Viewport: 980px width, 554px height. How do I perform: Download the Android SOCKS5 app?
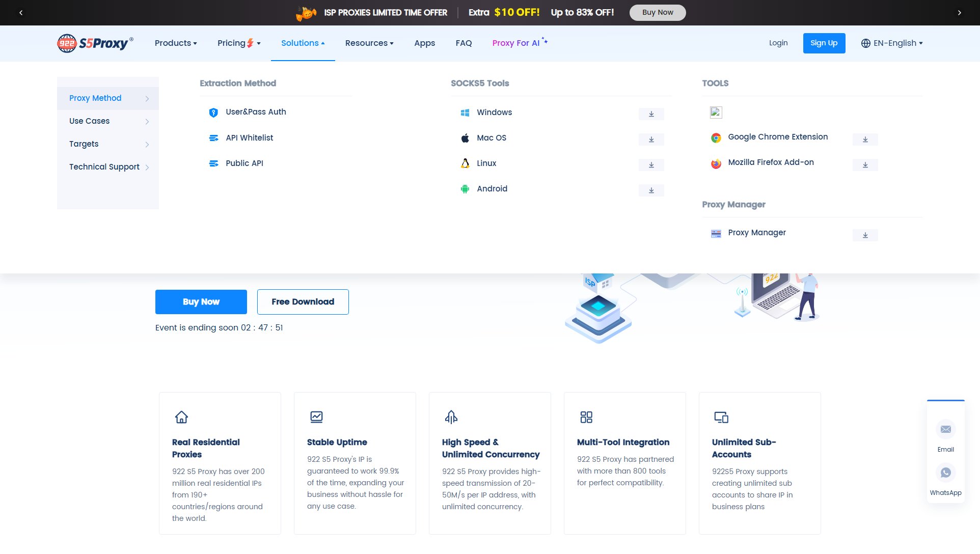(651, 190)
